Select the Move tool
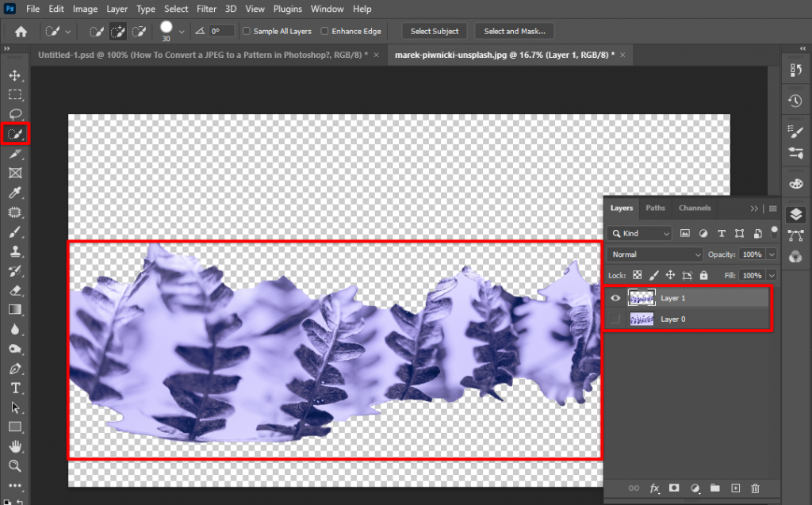 [x=14, y=75]
